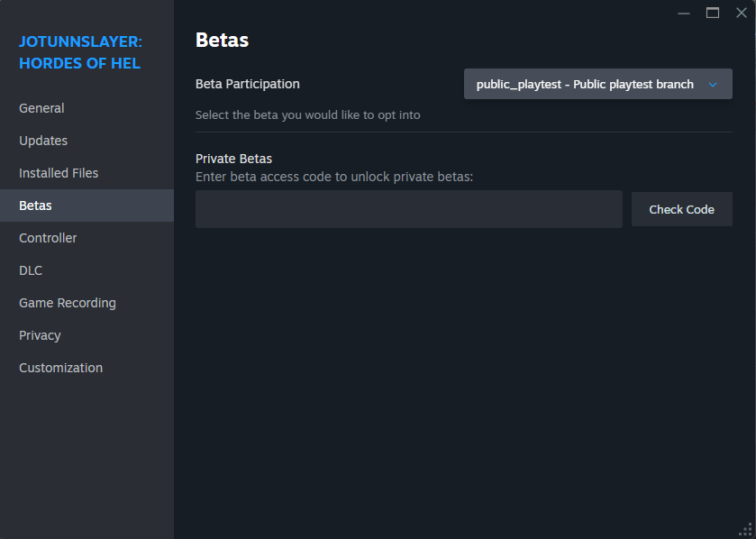Click the beta access code field

click(409, 209)
